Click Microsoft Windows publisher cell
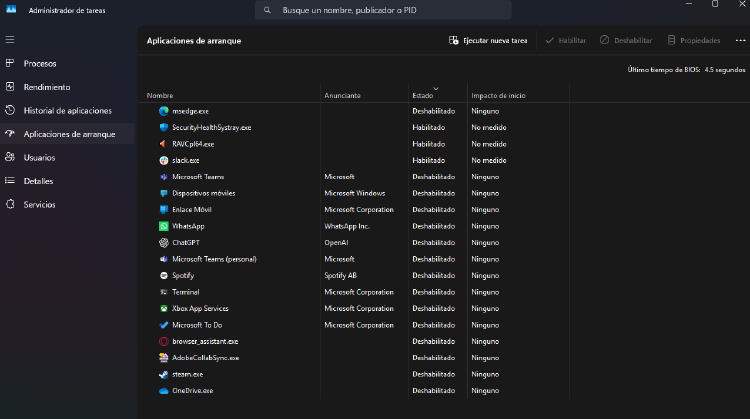The image size is (750, 419). coord(354,193)
